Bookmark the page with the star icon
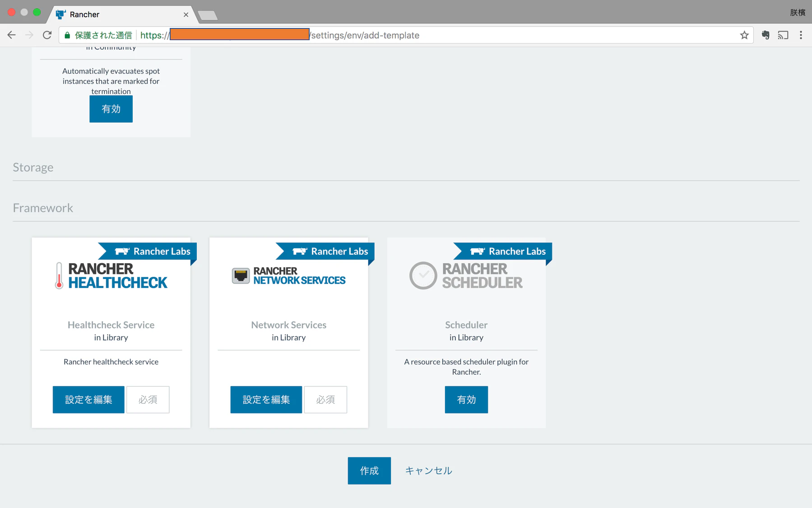Viewport: 812px width, 508px height. click(744, 35)
